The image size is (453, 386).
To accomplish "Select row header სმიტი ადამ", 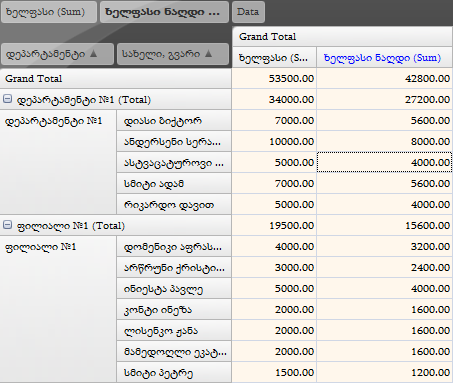I will coord(174,183).
